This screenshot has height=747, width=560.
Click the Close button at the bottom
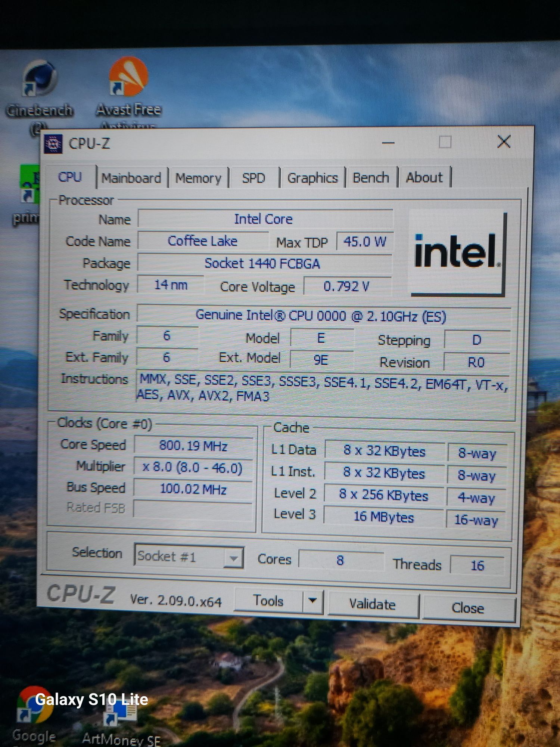(x=468, y=608)
